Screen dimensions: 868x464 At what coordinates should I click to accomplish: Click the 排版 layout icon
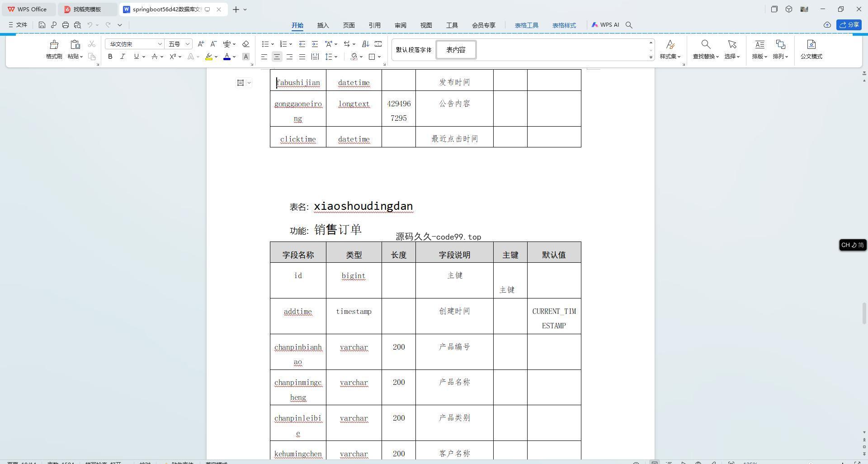coord(759,44)
